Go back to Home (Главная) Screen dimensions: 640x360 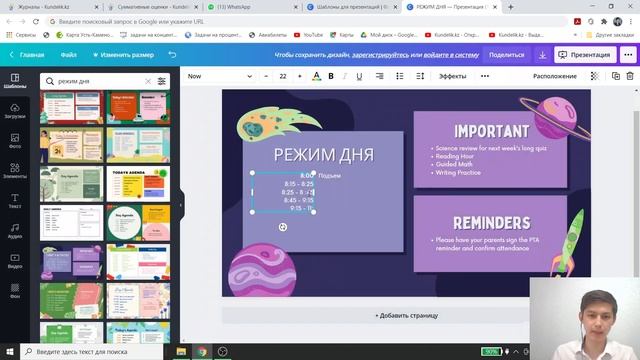coord(27,55)
